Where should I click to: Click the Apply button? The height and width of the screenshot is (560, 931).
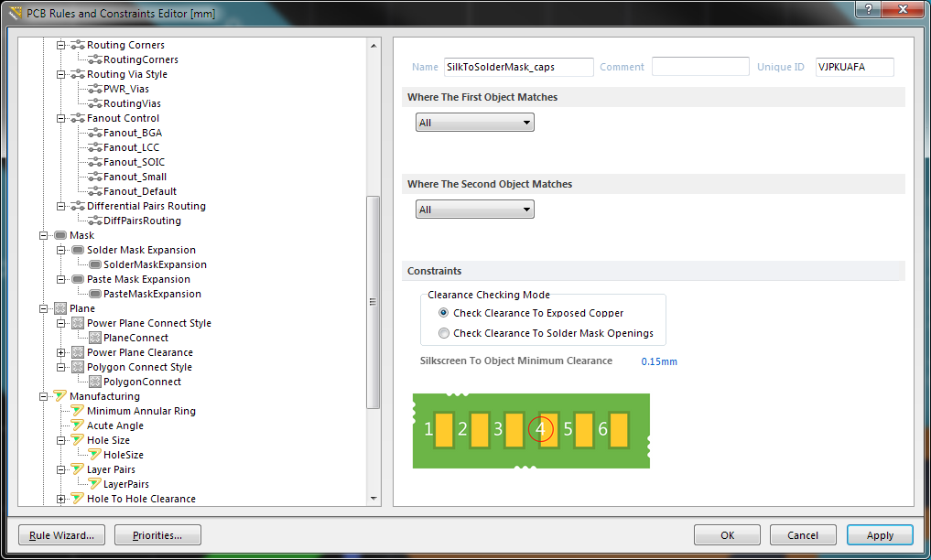[x=880, y=535]
